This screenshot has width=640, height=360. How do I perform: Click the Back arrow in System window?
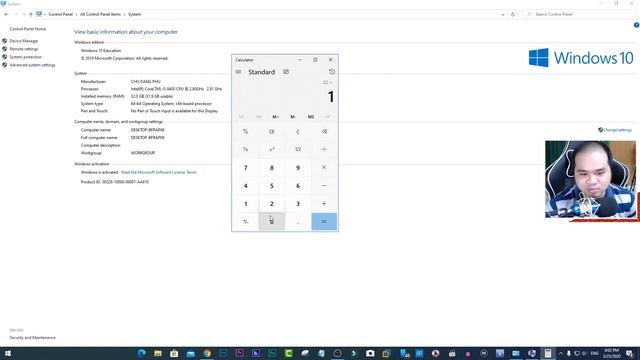[x=6, y=14]
